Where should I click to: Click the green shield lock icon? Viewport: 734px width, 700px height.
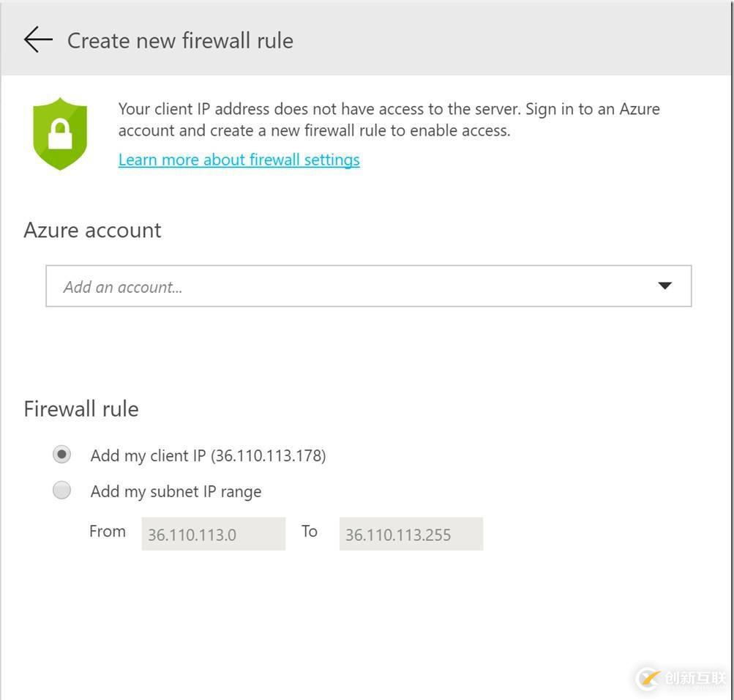60,134
